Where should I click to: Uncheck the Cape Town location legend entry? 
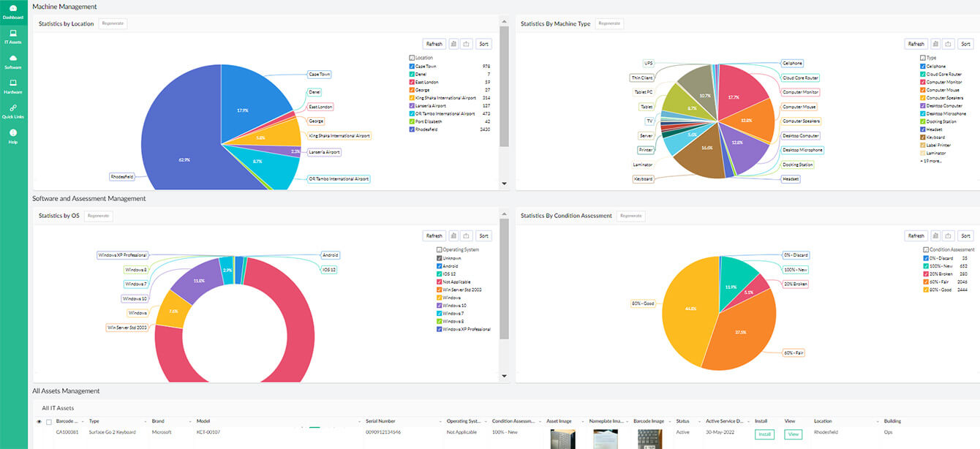coord(412,66)
